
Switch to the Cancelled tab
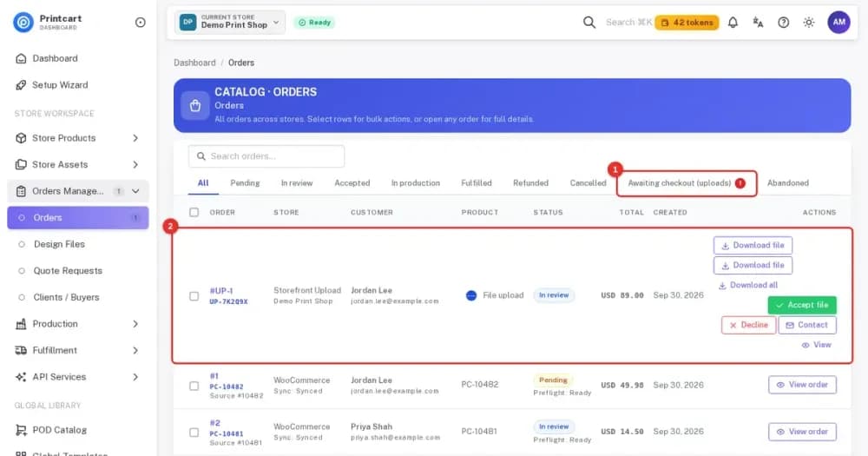588,183
